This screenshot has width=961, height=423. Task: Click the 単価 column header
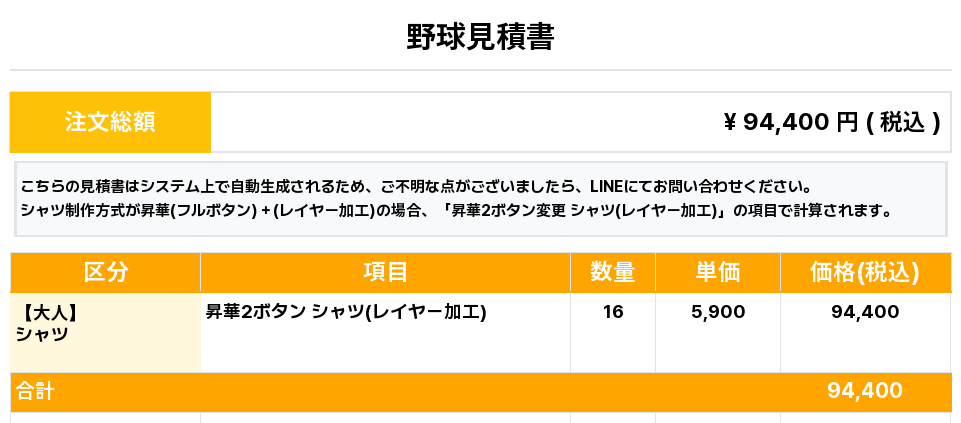[x=717, y=272]
